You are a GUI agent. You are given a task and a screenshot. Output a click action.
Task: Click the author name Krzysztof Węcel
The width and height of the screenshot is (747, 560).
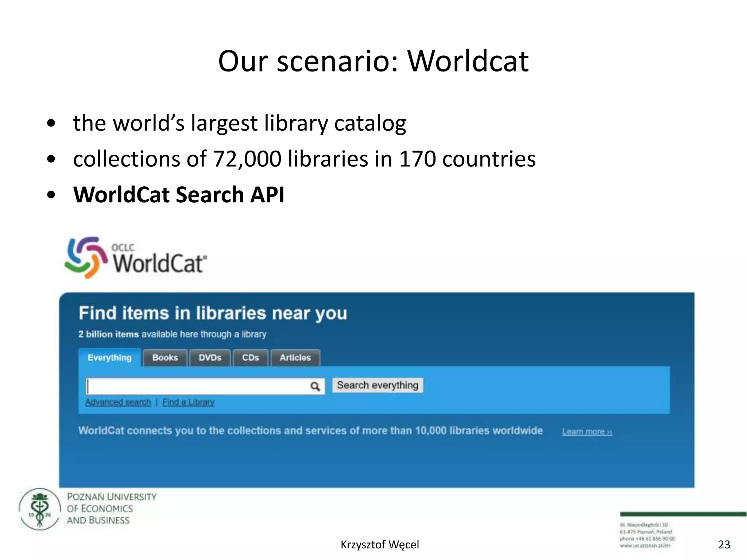[x=380, y=544]
